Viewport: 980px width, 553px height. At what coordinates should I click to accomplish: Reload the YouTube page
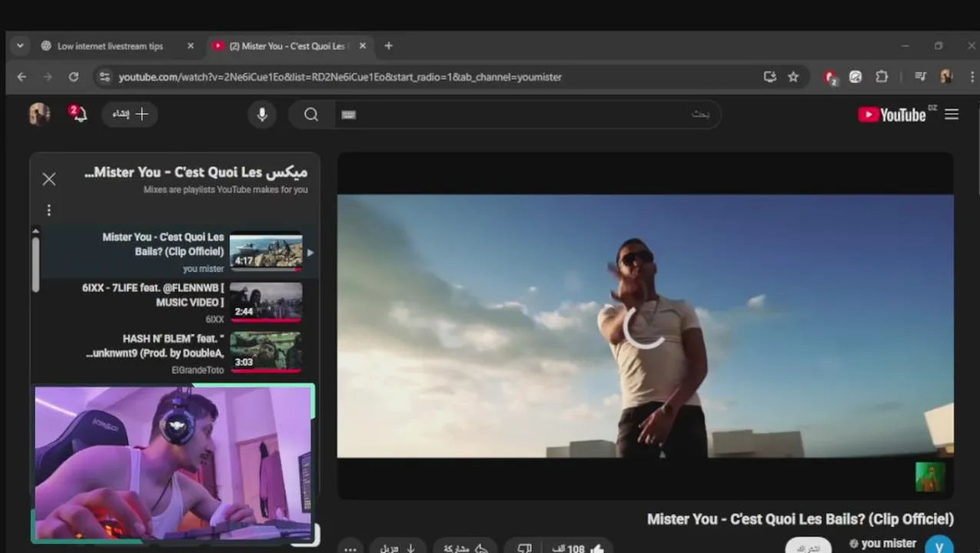74,77
